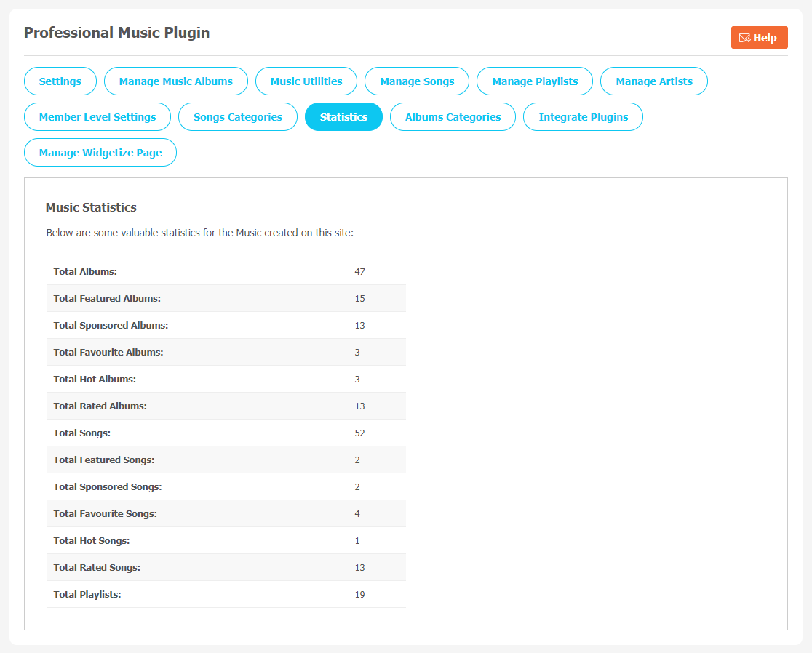
Task: Click the Total Hot Songs value 1
Action: click(357, 541)
